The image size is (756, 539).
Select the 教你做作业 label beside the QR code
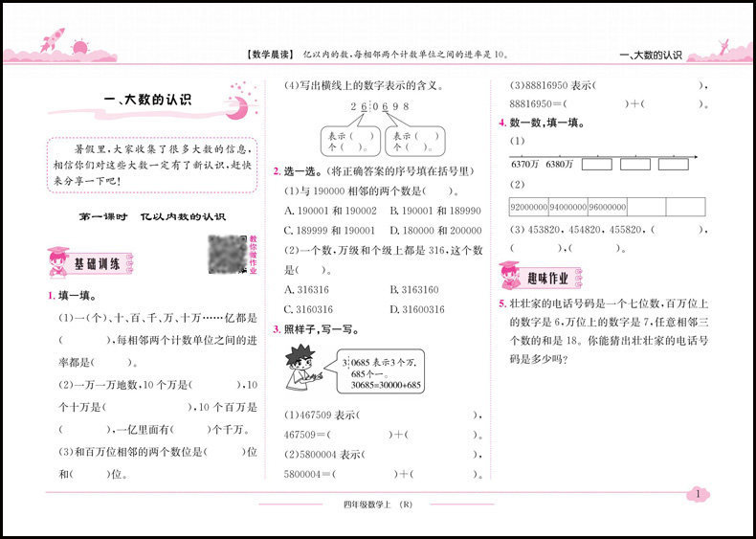[x=253, y=255]
